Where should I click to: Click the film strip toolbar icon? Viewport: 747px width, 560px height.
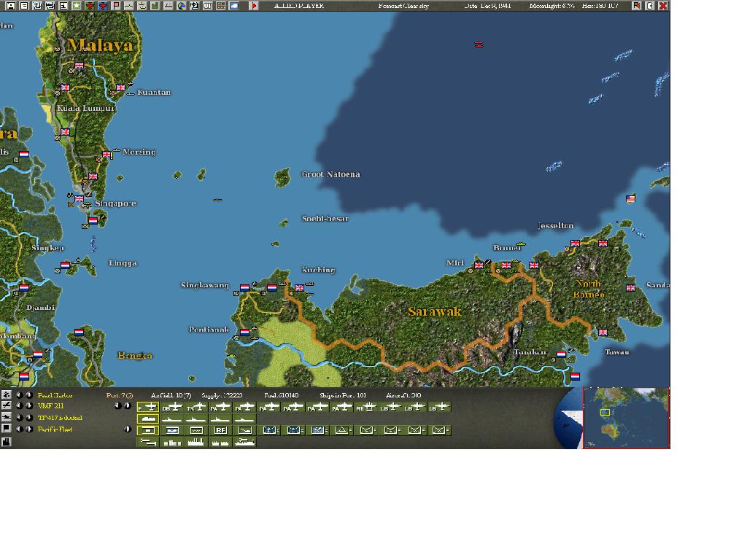click(220, 6)
